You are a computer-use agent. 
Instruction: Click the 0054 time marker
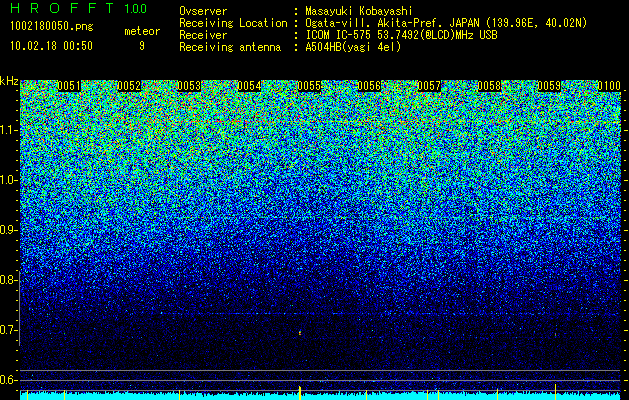pos(249,86)
